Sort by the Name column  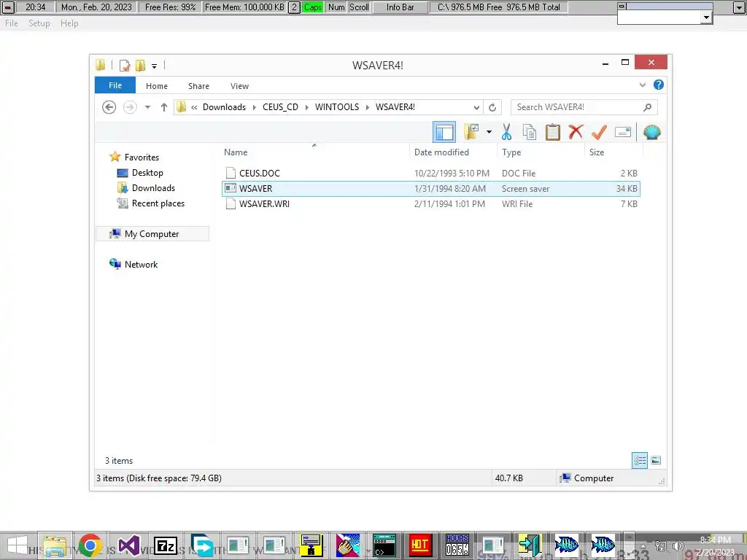pos(236,152)
